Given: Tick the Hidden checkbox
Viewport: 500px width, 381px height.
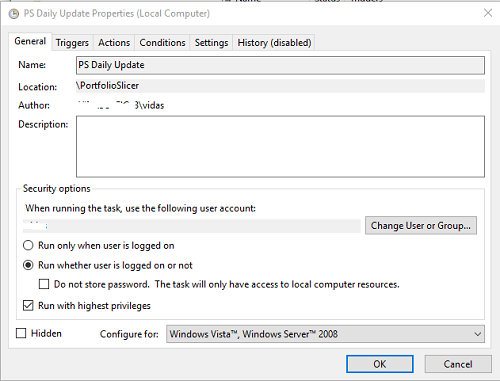Looking at the screenshot, I should [x=21, y=333].
